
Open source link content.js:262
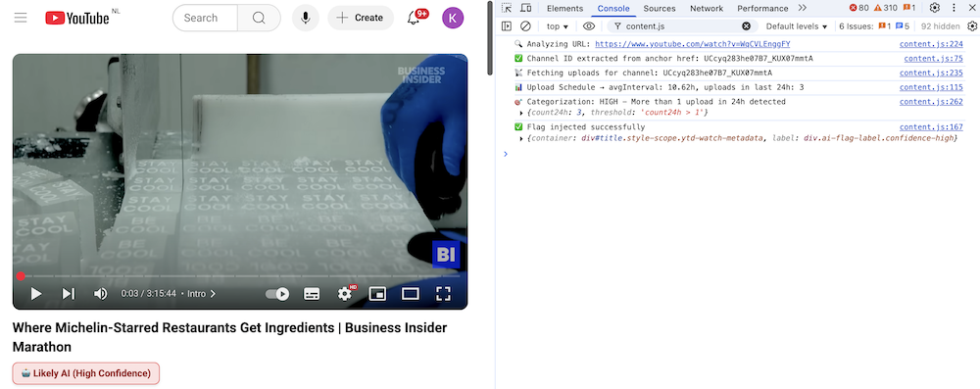pyautogui.click(x=931, y=102)
